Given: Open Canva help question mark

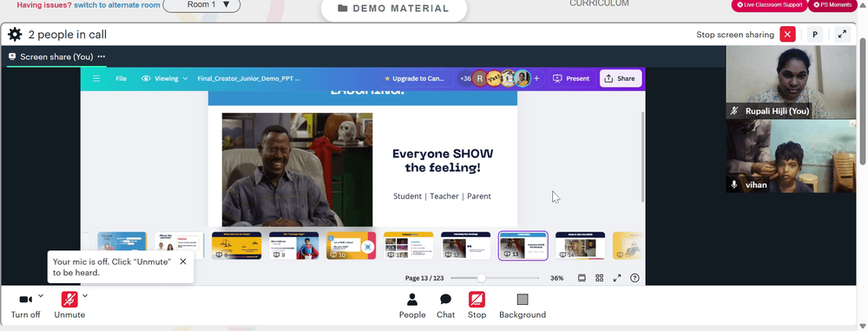Looking at the screenshot, I should (x=635, y=278).
